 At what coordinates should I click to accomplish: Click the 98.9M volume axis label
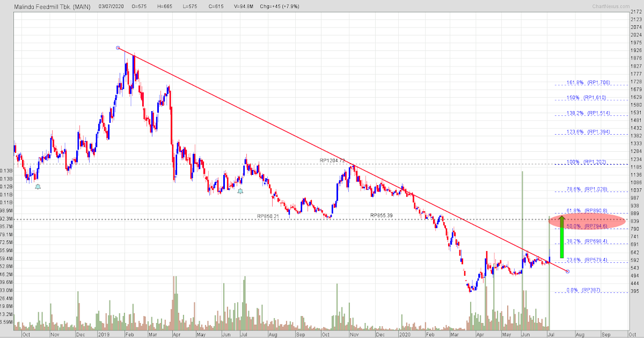[x=6, y=211]
